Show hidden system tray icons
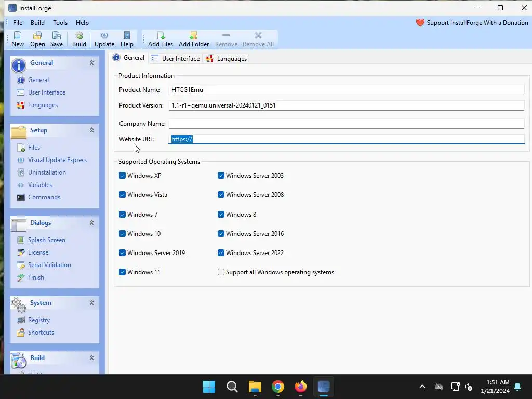The image size is (532, 399). 422,387
